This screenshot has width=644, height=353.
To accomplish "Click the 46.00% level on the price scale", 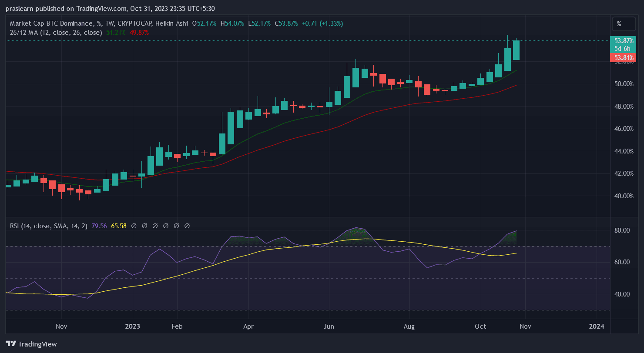I will click(623, 129).
